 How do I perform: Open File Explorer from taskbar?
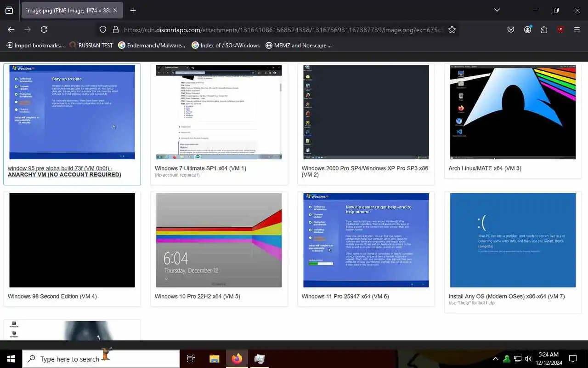pyautogui.click(x=215, y=359)
